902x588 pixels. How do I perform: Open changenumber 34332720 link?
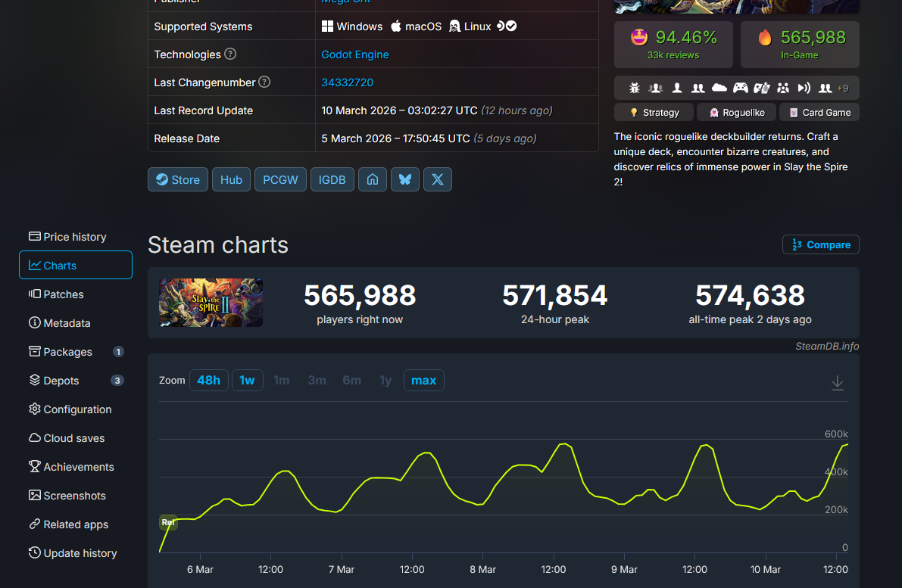click(x=348, y=82)
